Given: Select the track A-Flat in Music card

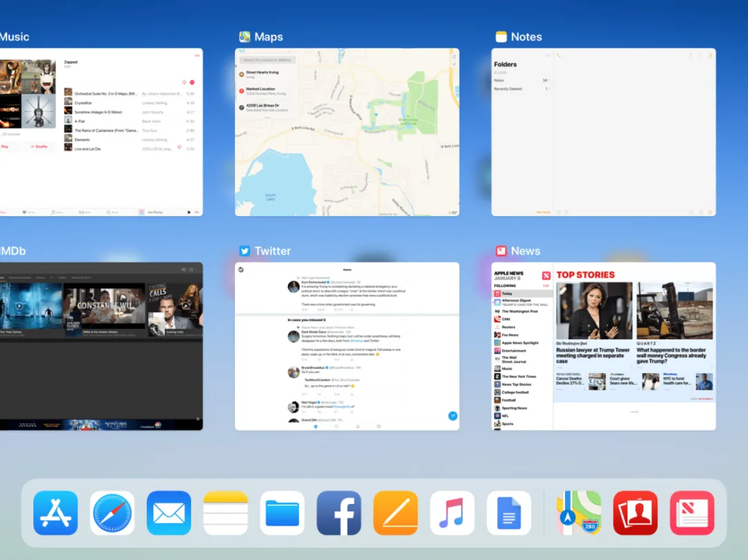Looking at the screenshot, I should [130, 121].
